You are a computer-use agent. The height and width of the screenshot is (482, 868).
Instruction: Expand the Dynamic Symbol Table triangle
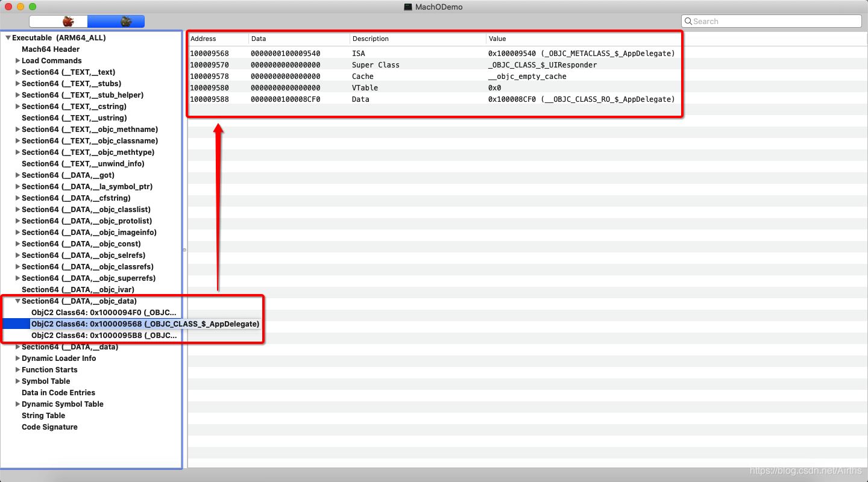point(17,404)
